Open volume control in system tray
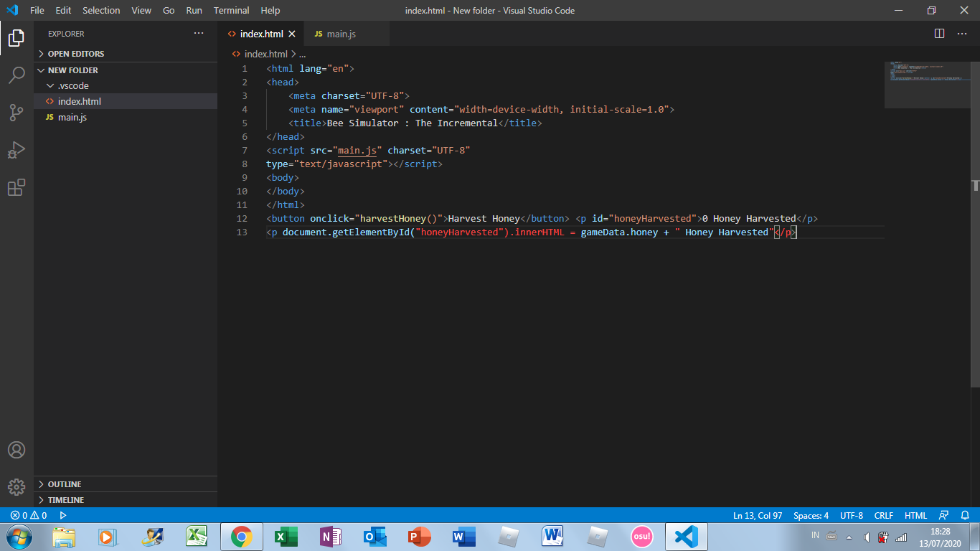 (x=867, y=537)
